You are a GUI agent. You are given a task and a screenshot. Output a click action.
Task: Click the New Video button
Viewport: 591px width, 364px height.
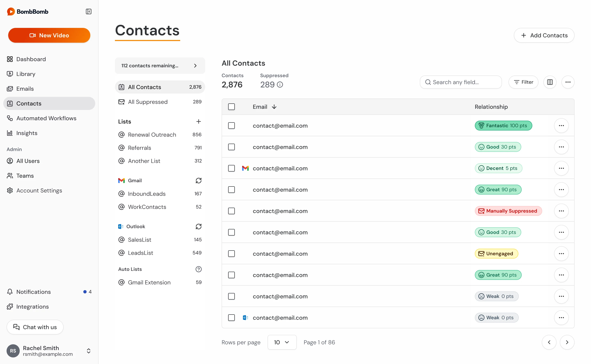click(49, 35)
